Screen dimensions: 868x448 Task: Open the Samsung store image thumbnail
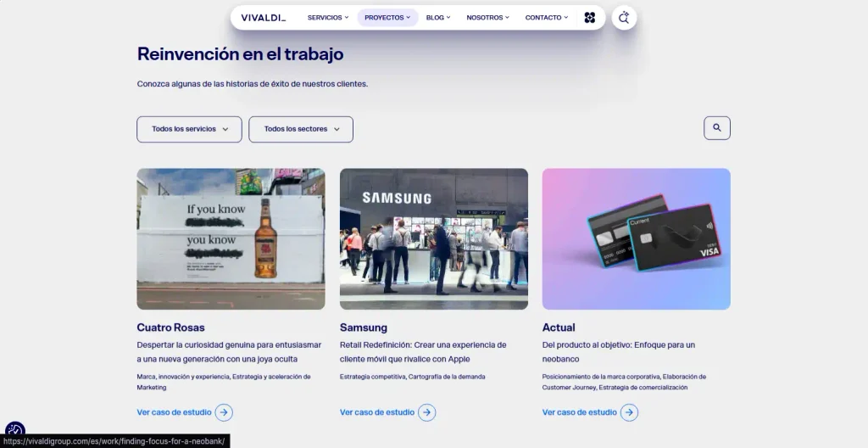click(x=433, y=239)
